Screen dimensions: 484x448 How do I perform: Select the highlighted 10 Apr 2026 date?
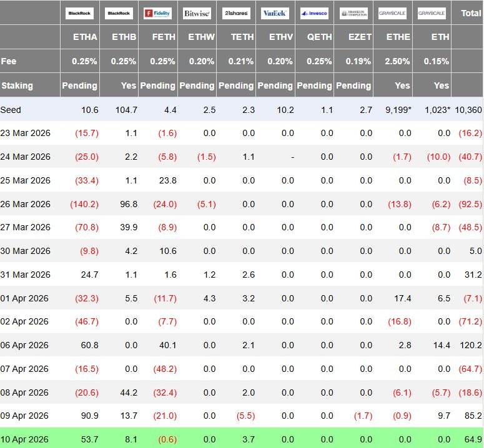pyautogui.click(x=26, y=441)
